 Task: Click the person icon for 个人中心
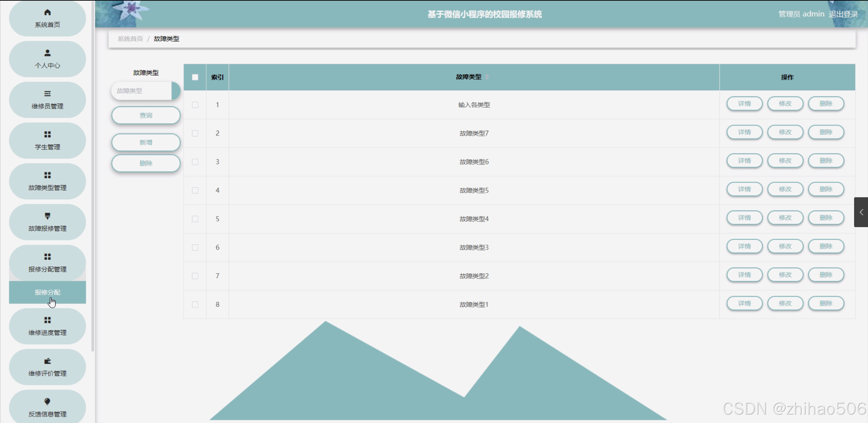[47, 53]
